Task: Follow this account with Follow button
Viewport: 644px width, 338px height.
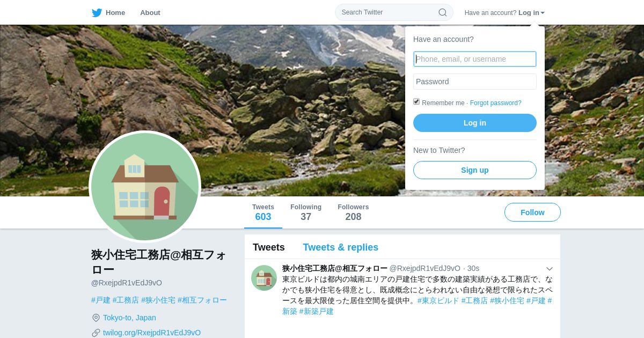Action: [x=532, y=212]
